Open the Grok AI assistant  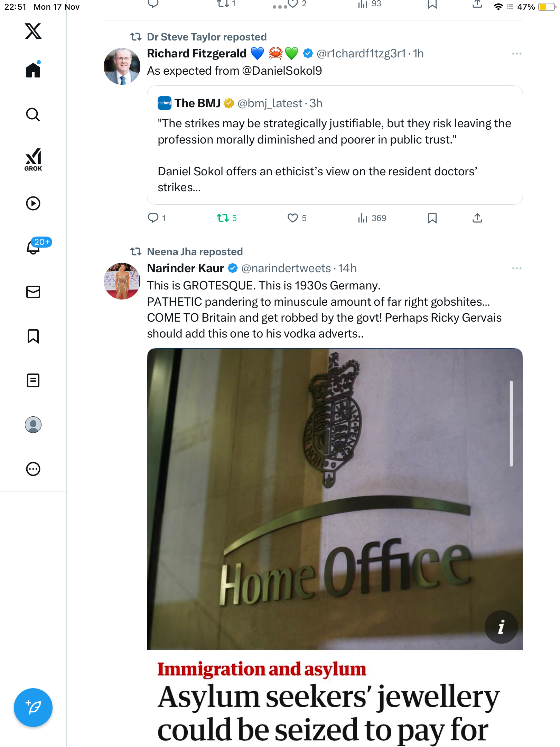coord(33,160)
